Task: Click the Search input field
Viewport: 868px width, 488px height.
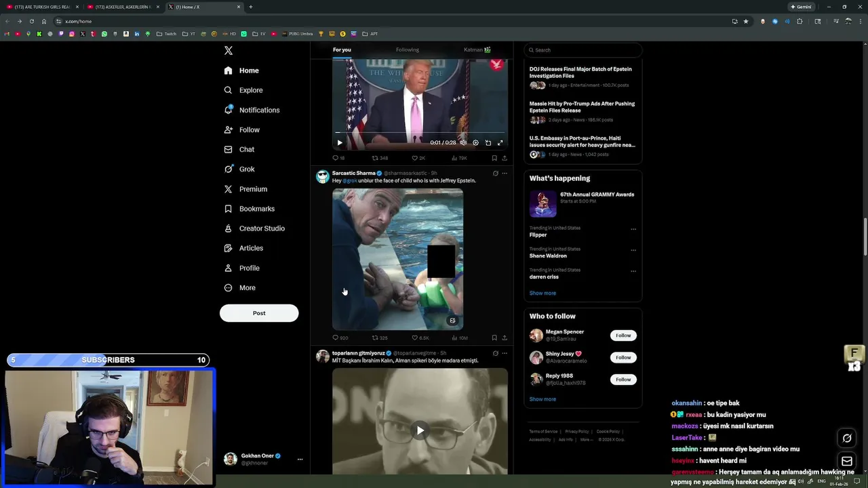Action: 583,50
